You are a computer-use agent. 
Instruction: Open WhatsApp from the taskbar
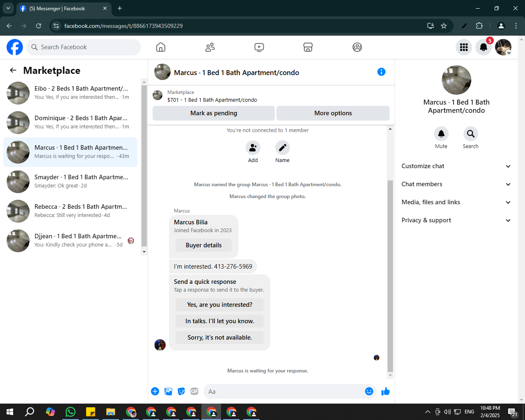(x=71, y=412)
